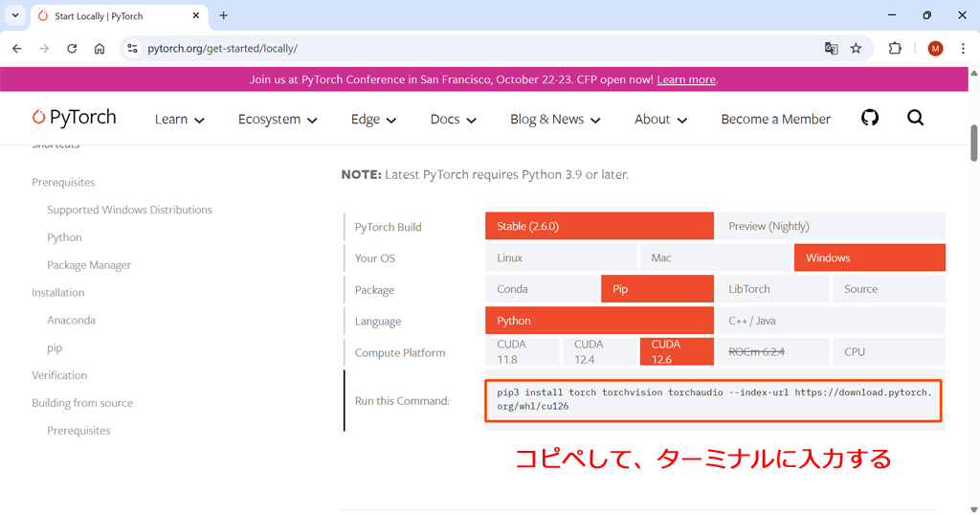Choose CUDA 12.4 compute platform
980x515 pixels.
point(599,352)
